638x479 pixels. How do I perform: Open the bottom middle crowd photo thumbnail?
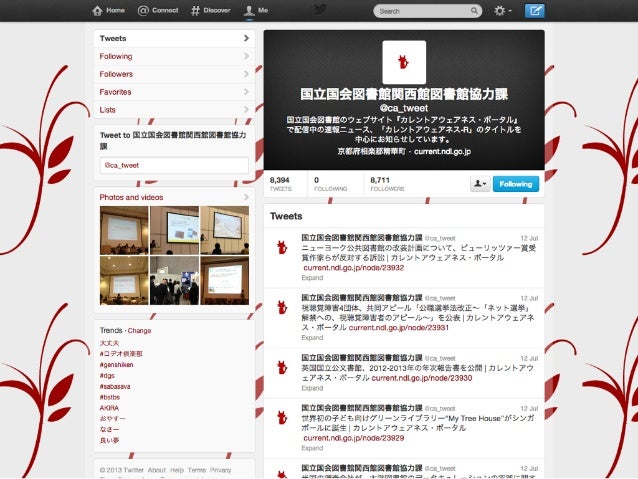point(174,280)
